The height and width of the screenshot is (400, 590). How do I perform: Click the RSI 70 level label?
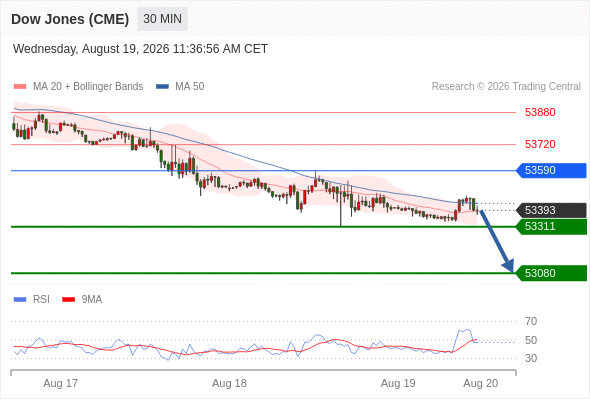click(531, 321)
